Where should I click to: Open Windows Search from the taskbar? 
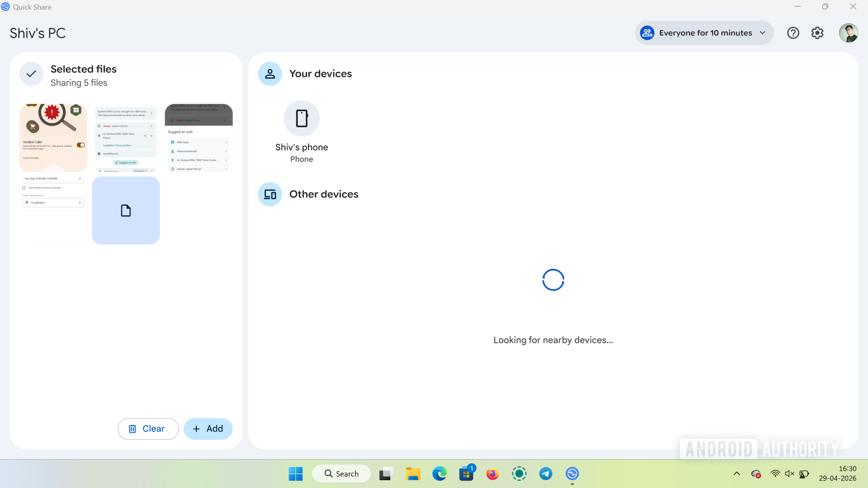click(x=341, y=473)
